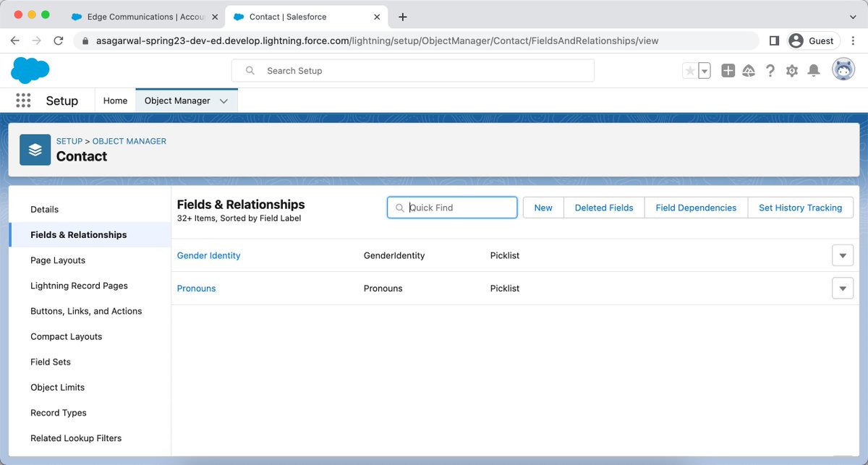Click the OBJECT MANAGER breadcrumb link
The image size is (868, 465).
tap(129, 141)
